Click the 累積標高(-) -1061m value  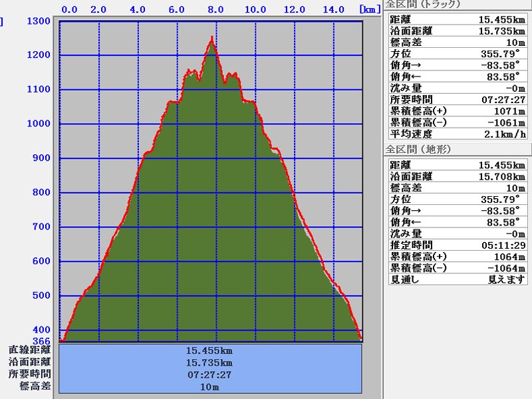tap(507, 122)
